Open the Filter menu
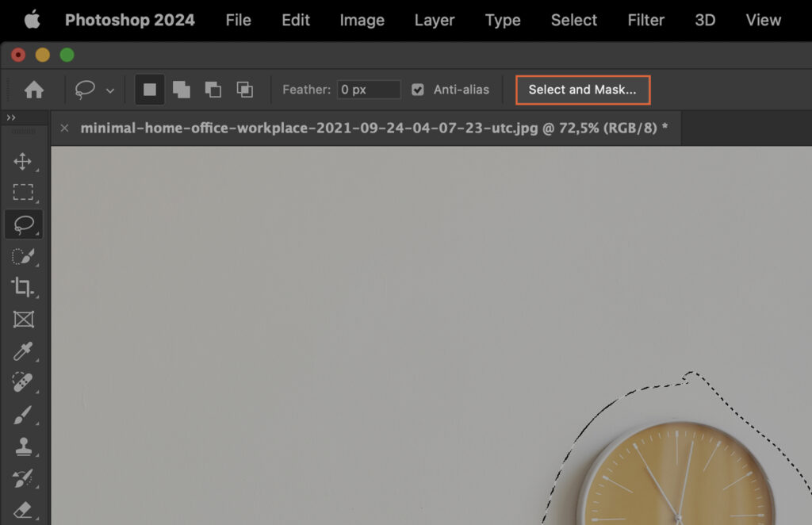The width and height of the screenshot is (812, 525). point(645,20)
